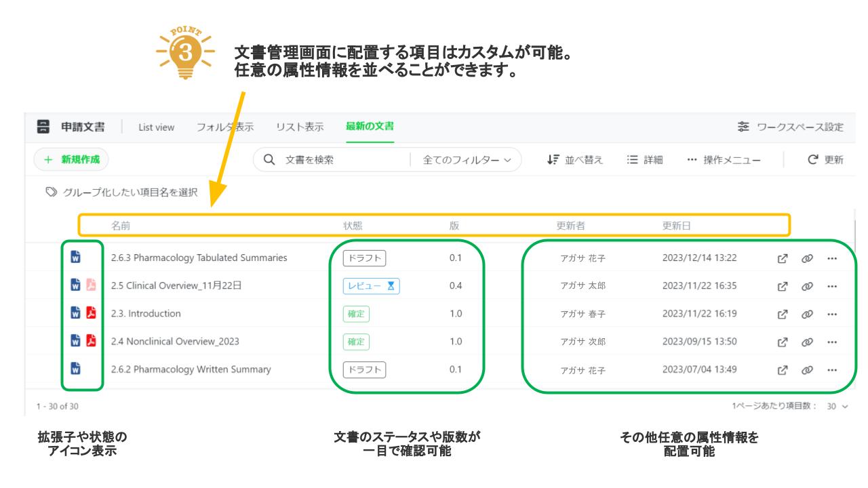Click the 更新者 column header
Viewport: 868px width, 488px height.
click(x=571, y=225)
